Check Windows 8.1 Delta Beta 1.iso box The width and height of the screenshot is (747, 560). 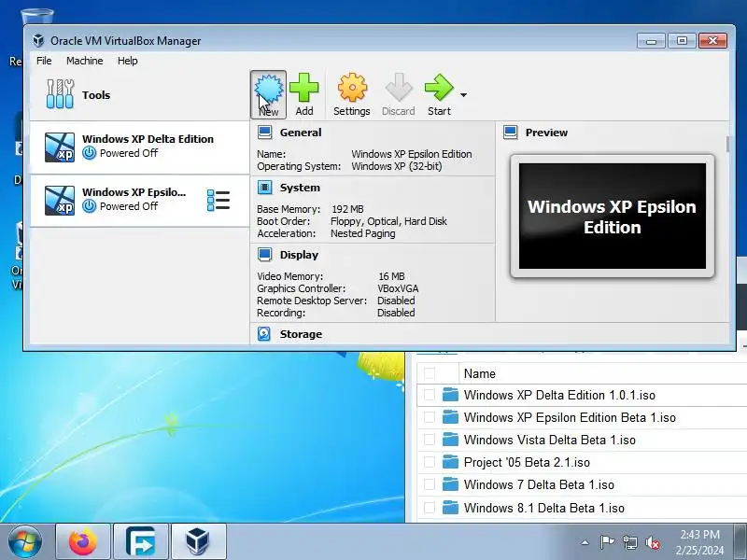[430, 508]
